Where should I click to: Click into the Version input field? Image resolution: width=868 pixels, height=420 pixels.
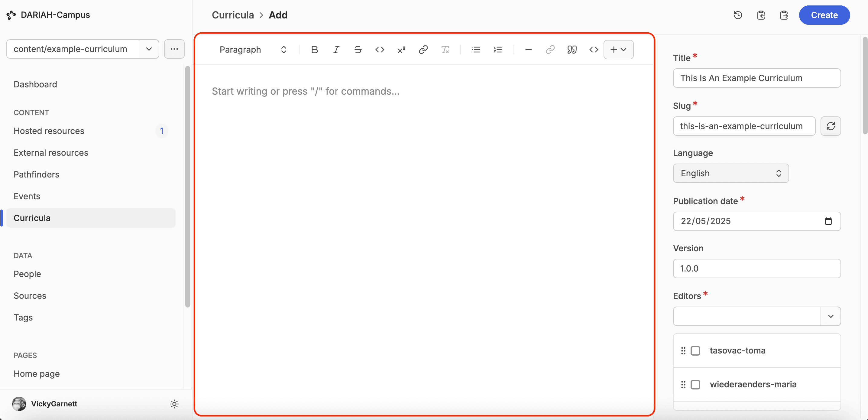point(756,268)
